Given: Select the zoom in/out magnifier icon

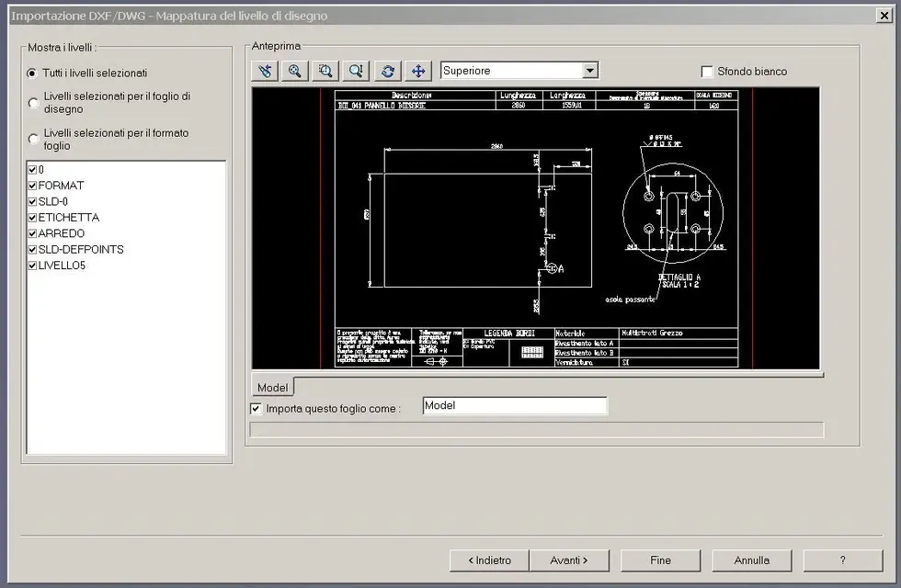Looking at the screenshot, I should pos(356,71).
